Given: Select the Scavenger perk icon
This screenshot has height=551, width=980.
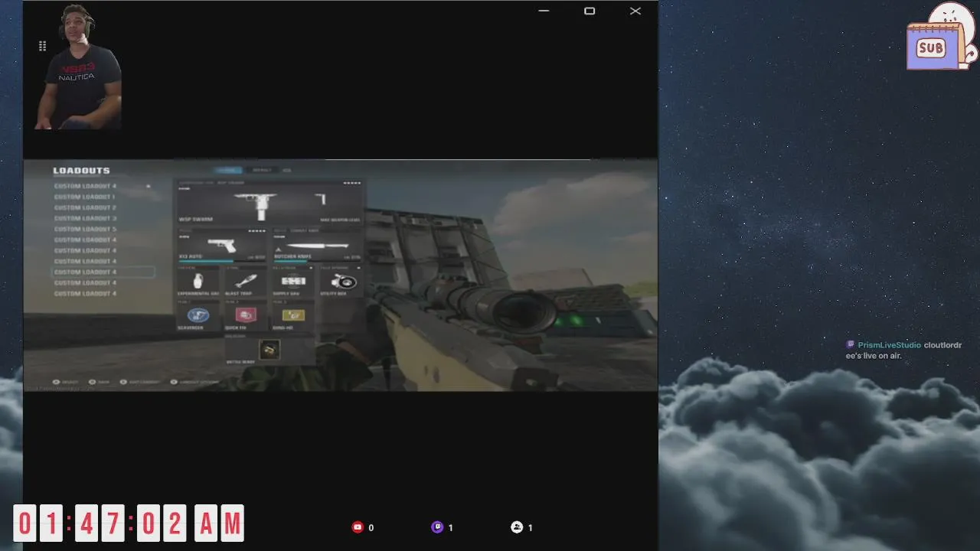Looking at the screenshot, I should pyautogui.click(x=198, y=315).
